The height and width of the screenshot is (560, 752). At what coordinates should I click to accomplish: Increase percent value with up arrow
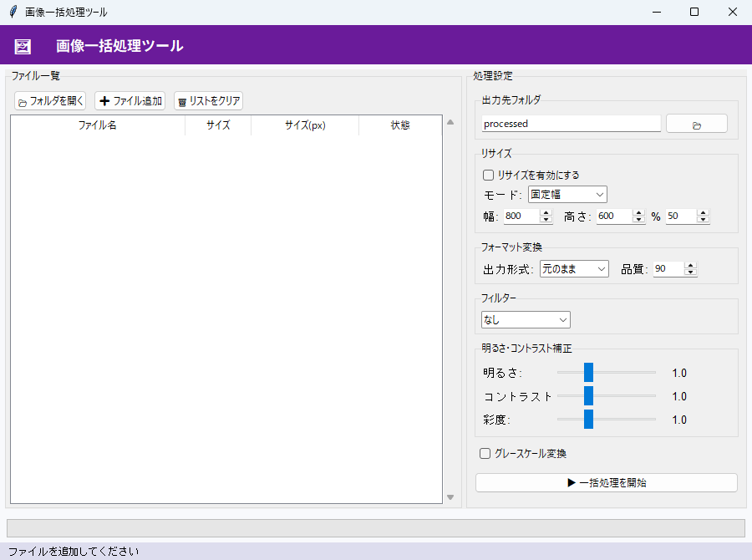tap(703, 212)
